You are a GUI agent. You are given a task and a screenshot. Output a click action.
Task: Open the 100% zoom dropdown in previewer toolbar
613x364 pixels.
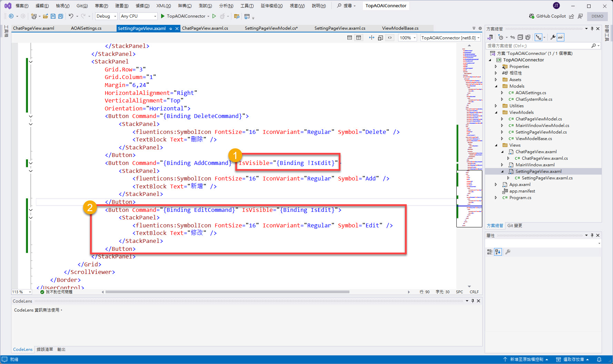408,38
